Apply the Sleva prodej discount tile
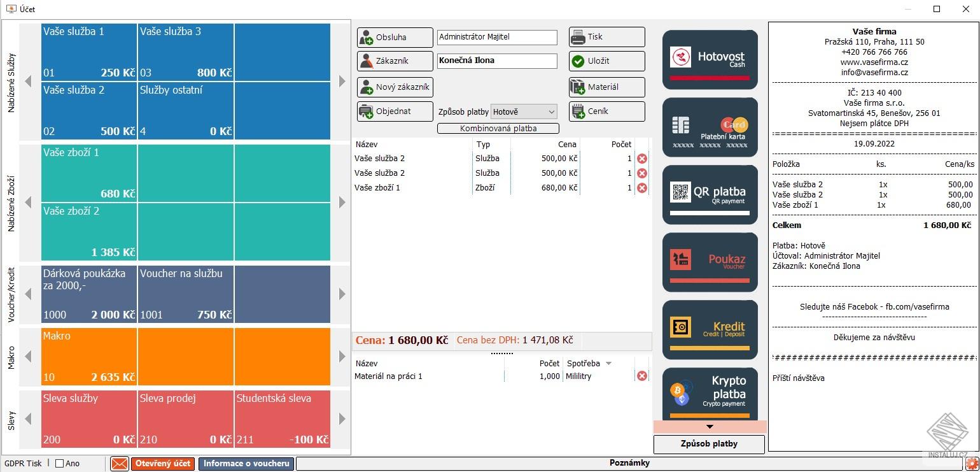This screenshot has width=980, height=472. tap(186, 419)
